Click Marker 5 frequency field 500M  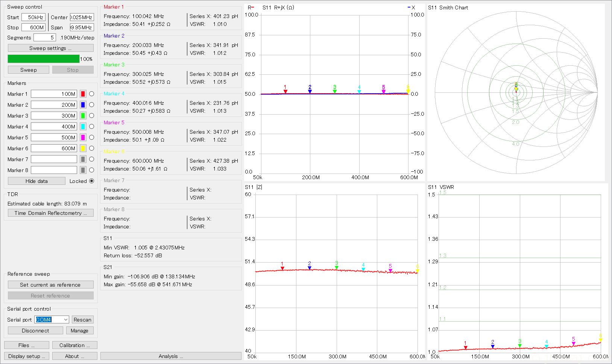tap(54, 137)
